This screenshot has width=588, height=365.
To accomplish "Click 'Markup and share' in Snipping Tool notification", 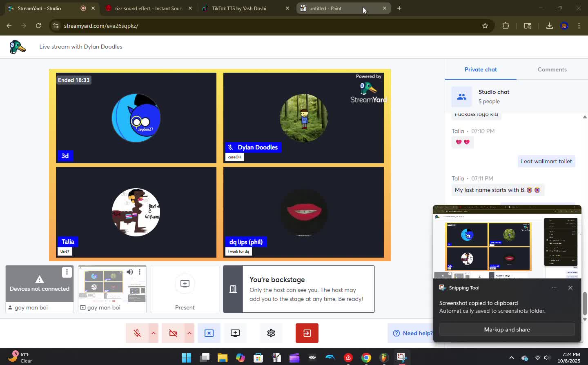I will pos(507,329).
